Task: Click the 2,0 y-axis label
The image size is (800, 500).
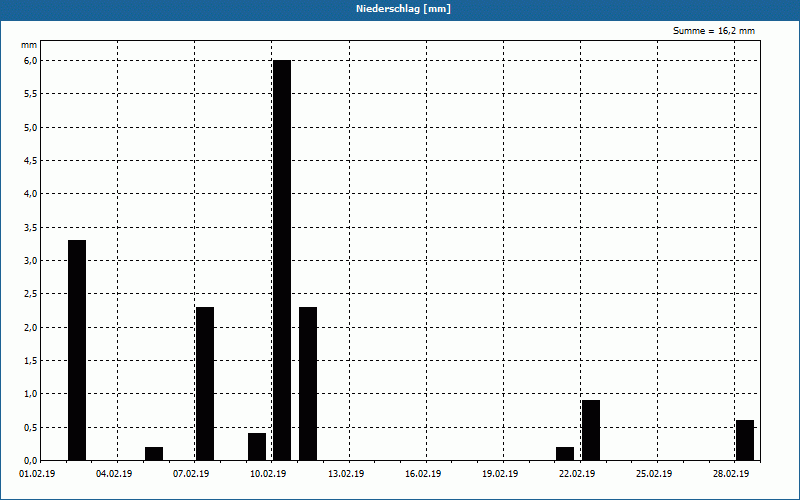Action: click(31, 328)
